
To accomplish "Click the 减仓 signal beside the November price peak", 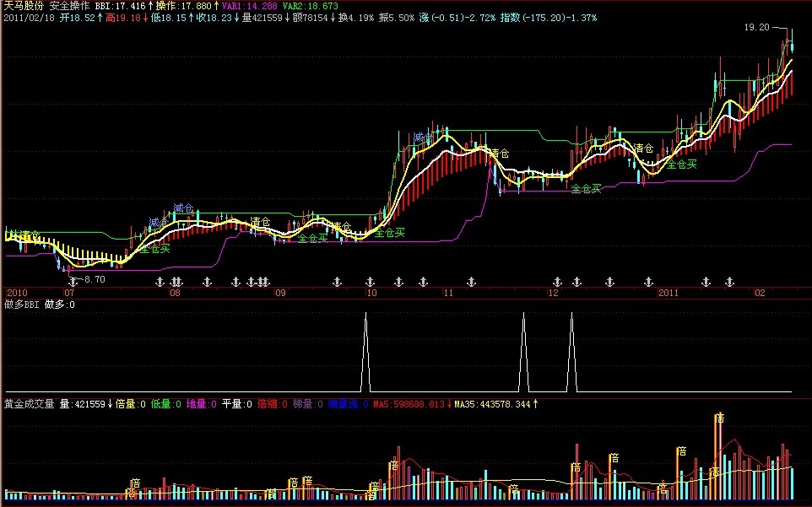I will [x=423, y=138].
